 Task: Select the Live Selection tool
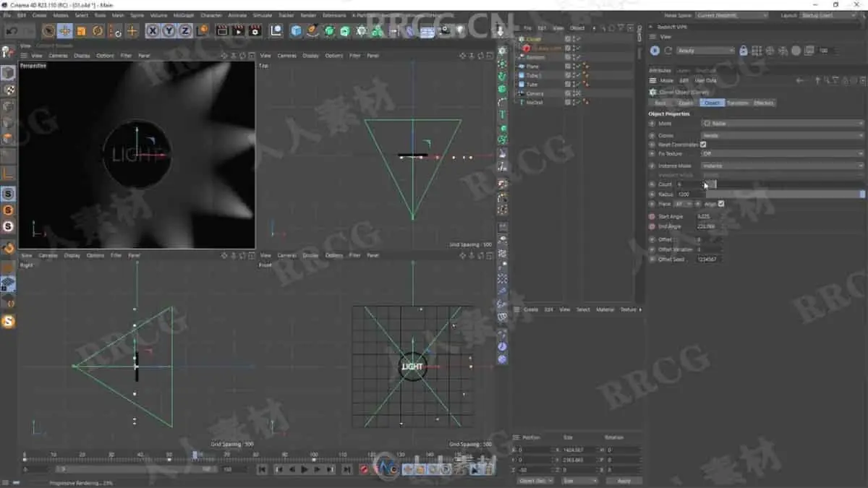tap(48, 30)
